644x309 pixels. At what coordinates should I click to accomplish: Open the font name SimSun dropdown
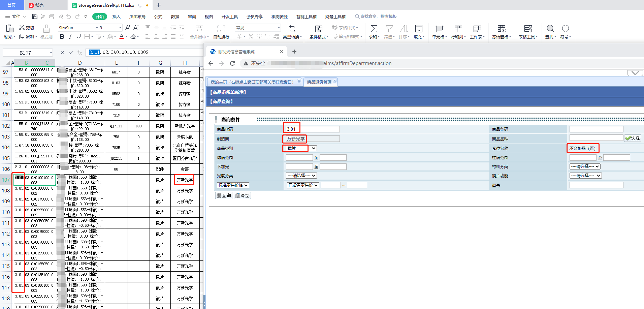click(x=97, y=28)
